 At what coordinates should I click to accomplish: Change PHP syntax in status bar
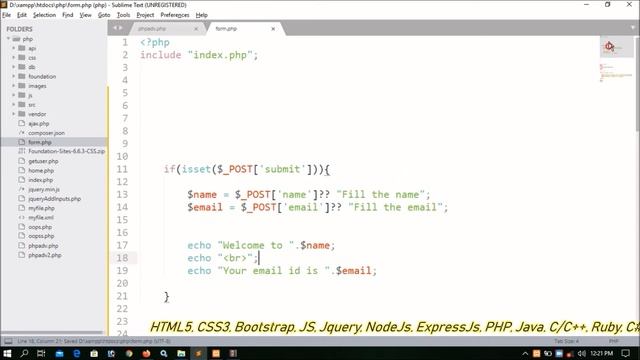(x=613, y=341)
